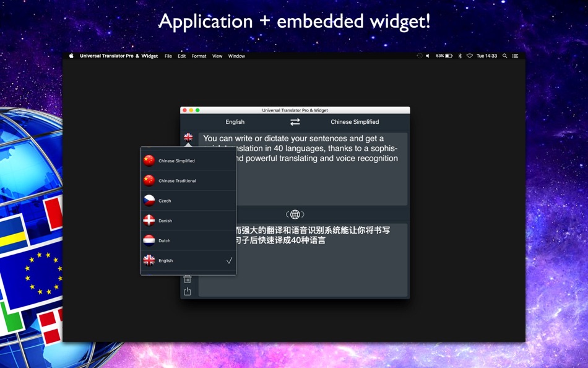Click the checkmark next to English
Screen dimensions: 588x368
pos(229,260)
